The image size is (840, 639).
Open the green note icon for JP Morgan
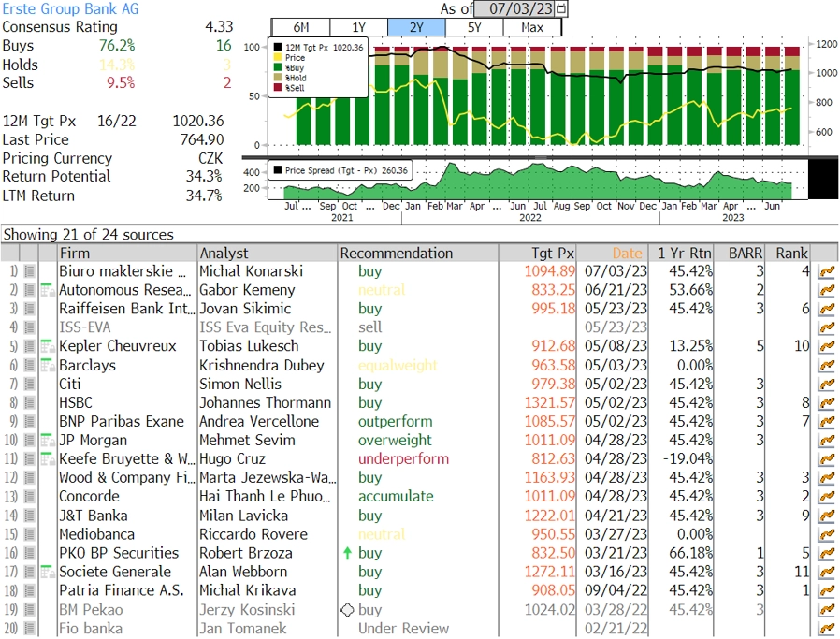point(48,441)
